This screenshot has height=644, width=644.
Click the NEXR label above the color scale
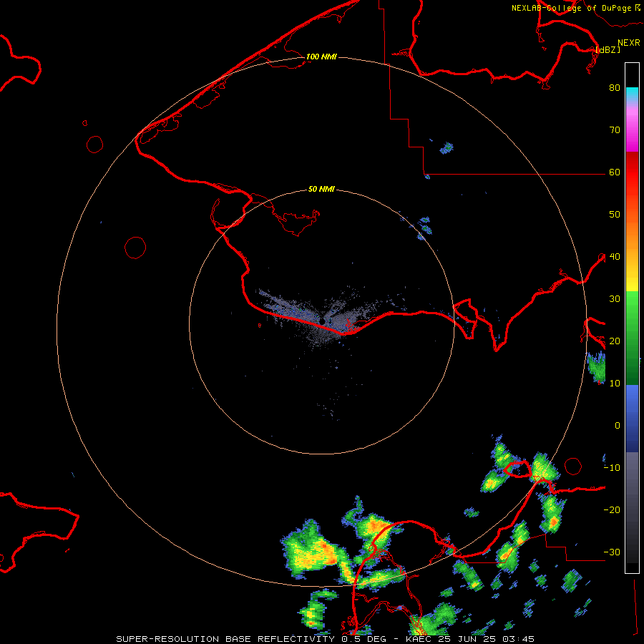click(x=628, y=43)
